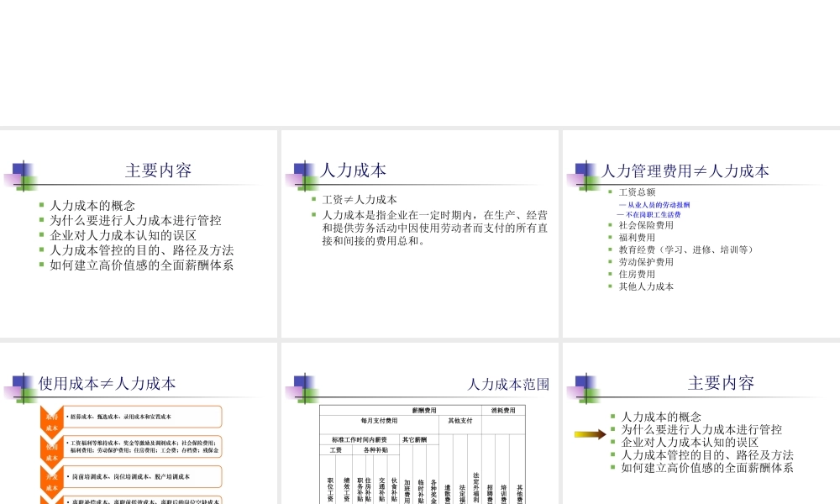Open the 使用成本≠人力成本 slide thumbnail
Viewport: 840px width, 504px height.
pos(139,423)
